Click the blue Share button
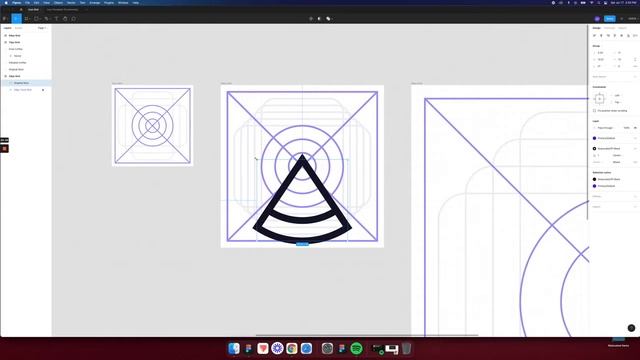Image resolution: width=640 pixels, height=360 pixels. (609, 18)
